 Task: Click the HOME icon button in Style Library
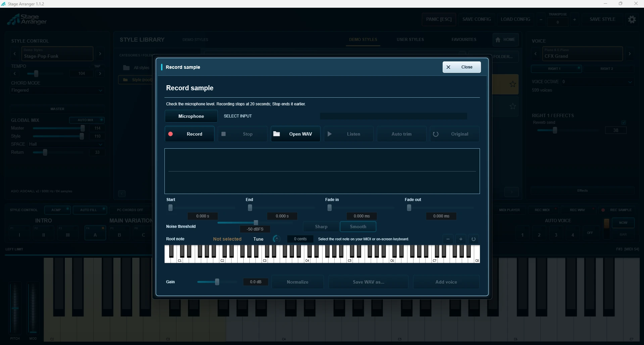tap(505, 40)
